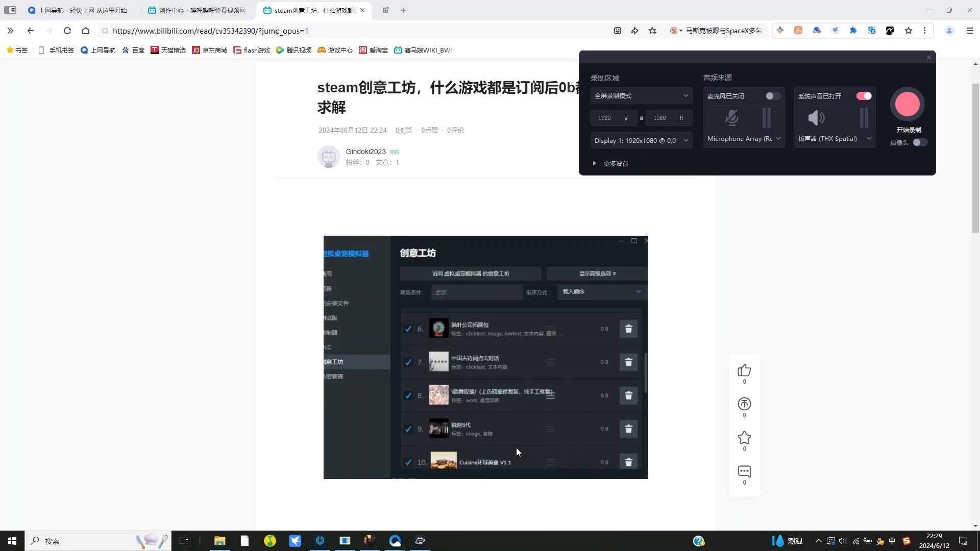Click the news headline about SpaceX

pyautogui.click(x=723, y=31)
